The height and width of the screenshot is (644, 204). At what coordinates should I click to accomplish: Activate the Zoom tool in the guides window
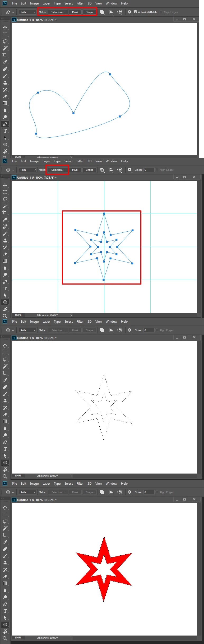pos(5,316)
